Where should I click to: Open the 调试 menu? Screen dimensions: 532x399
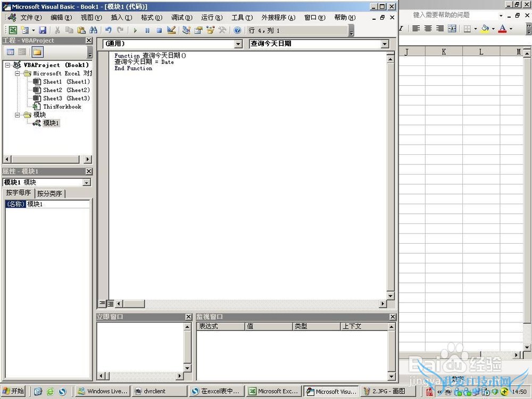(181, 18)
